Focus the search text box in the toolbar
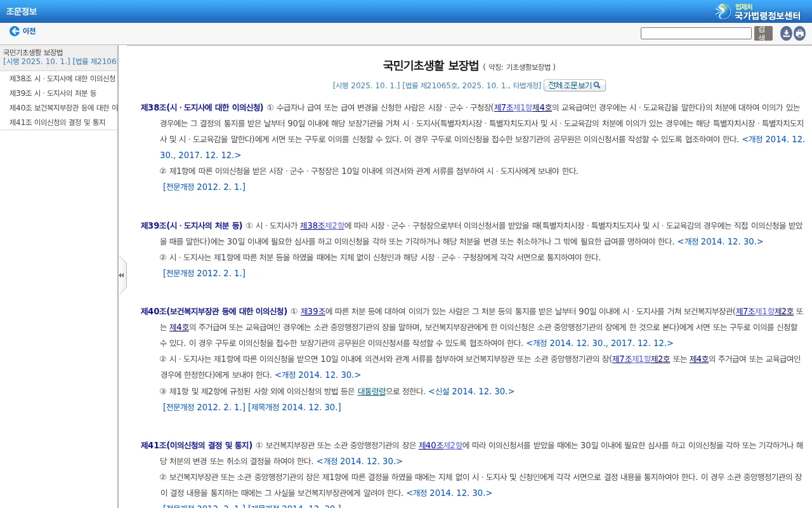Viewport: 812px width, 508px height. click(696, 33)
